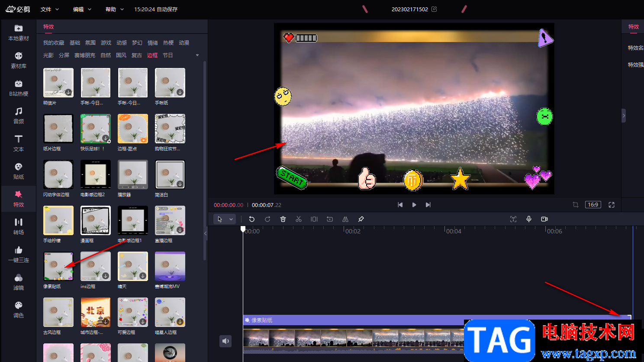Select the 赛博朋克 effect category

coord(85,55)
